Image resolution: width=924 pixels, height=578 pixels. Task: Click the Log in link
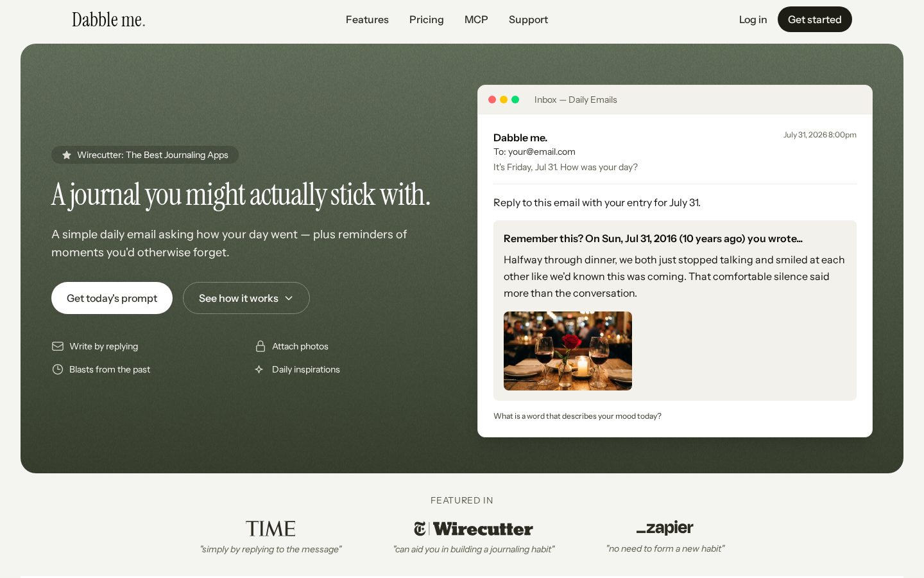[x=753, y=20]
